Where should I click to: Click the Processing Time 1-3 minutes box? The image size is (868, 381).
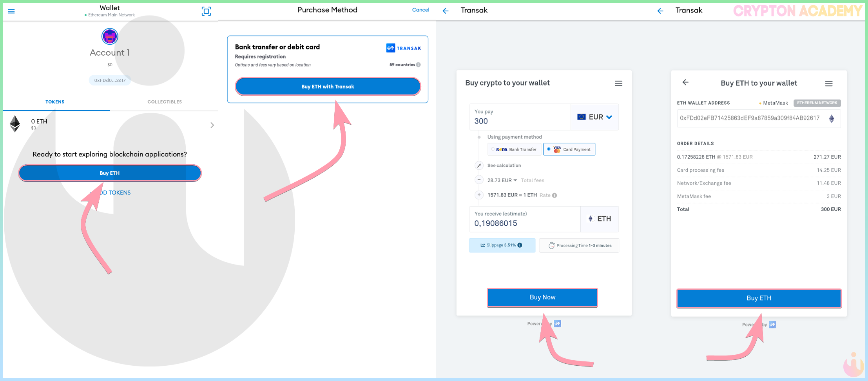[579, 245]
